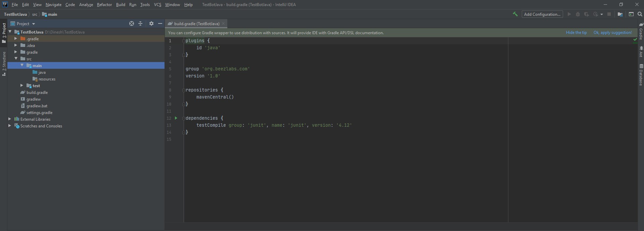Click main breadcrumb in navigation bar
This screenshot has height=231, width=644.
tap(50, 14)
